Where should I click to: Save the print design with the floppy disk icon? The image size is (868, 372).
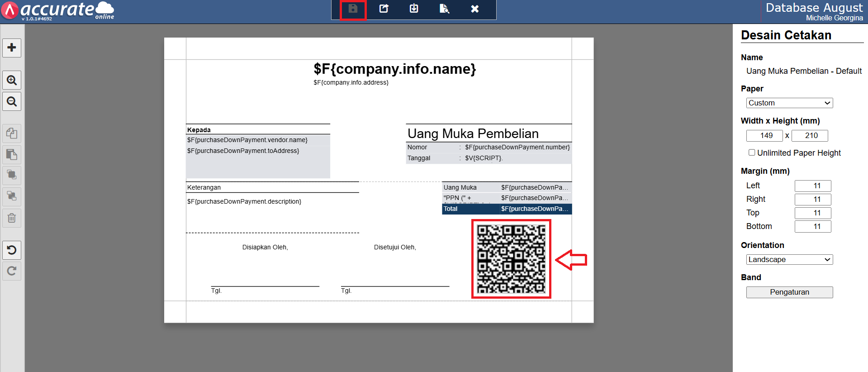coord(353,9)
